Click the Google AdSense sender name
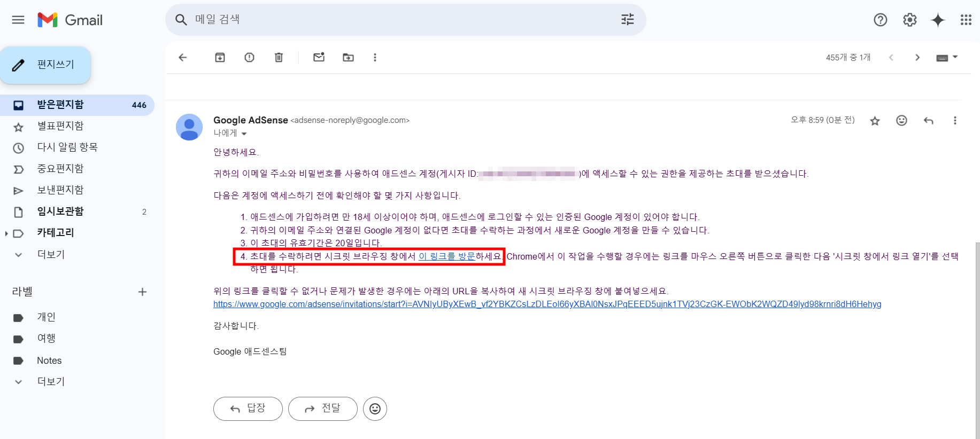 coord(250,120)
